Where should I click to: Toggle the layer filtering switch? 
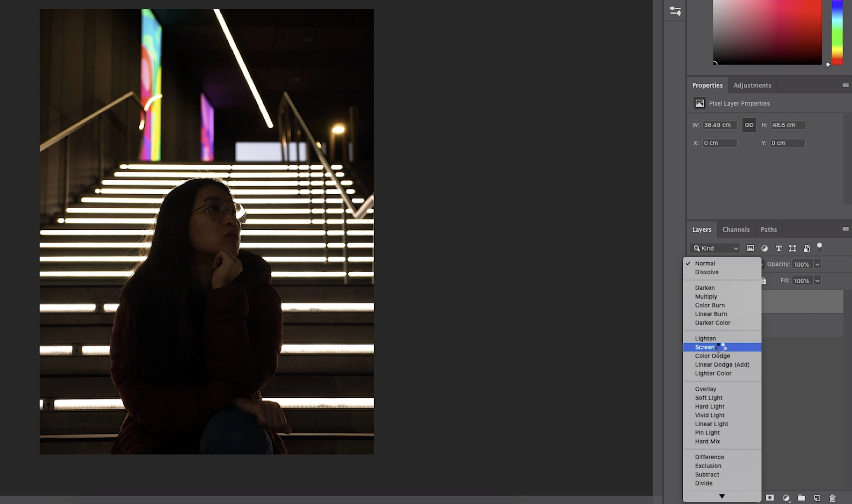coord(820,248)
